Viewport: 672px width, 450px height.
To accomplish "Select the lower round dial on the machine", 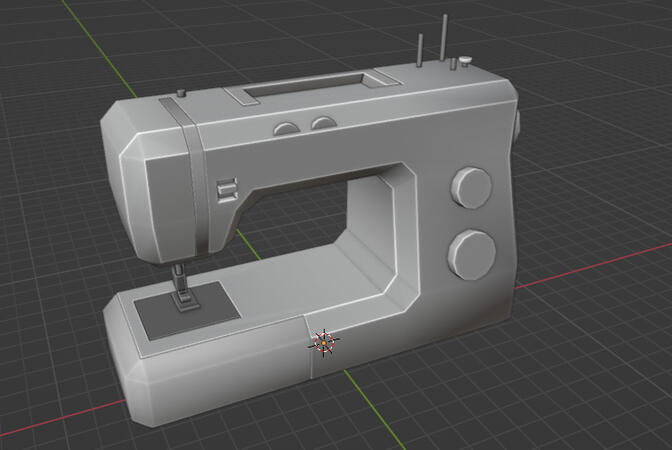I will coord(472,255).
